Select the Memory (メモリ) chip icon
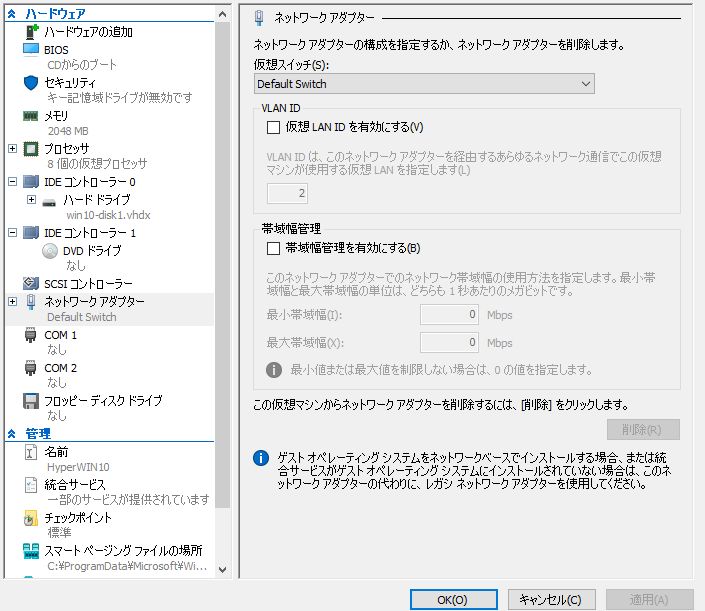Image resolution: width=705 pixels, height=611 pixels. [x=31, y=116]
